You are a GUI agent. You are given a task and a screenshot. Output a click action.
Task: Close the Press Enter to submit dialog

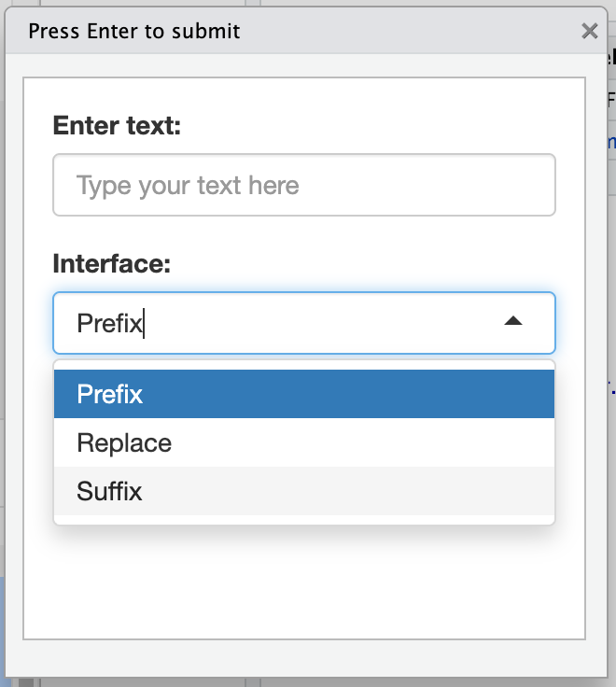tap(589, 31)
